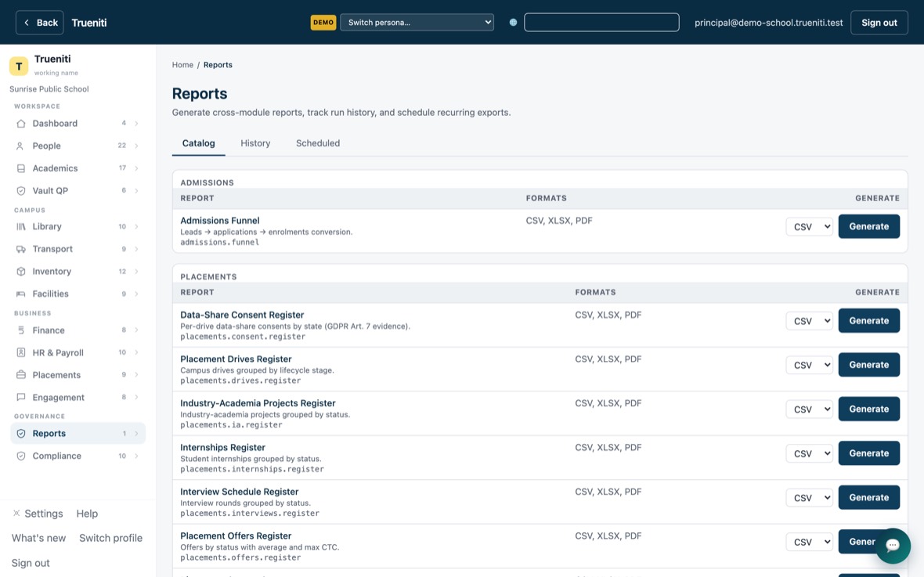Open format dropdown for Interview Schedule Register
The height and width of the screenshot is (577, 924).
pos(809,497)
